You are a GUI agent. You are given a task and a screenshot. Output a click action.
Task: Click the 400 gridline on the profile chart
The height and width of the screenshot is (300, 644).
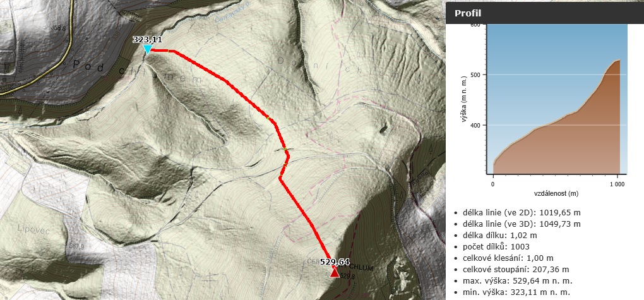556,125
